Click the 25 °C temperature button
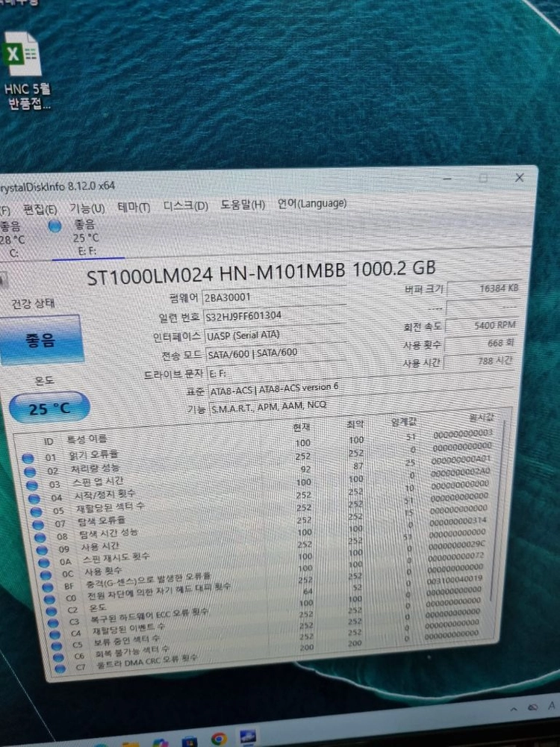This screenshot has width=560, height=747. [x=49, y=408]
